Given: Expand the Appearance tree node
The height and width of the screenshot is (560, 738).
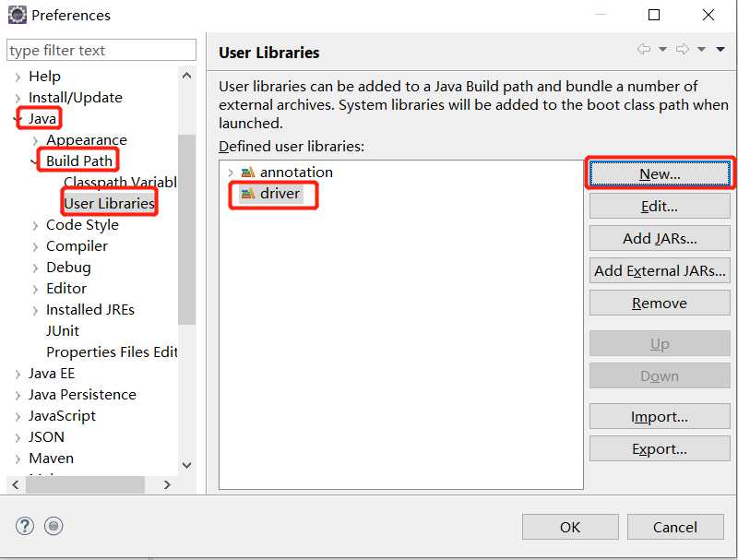Looking at the screenshot, I should 35,140.
